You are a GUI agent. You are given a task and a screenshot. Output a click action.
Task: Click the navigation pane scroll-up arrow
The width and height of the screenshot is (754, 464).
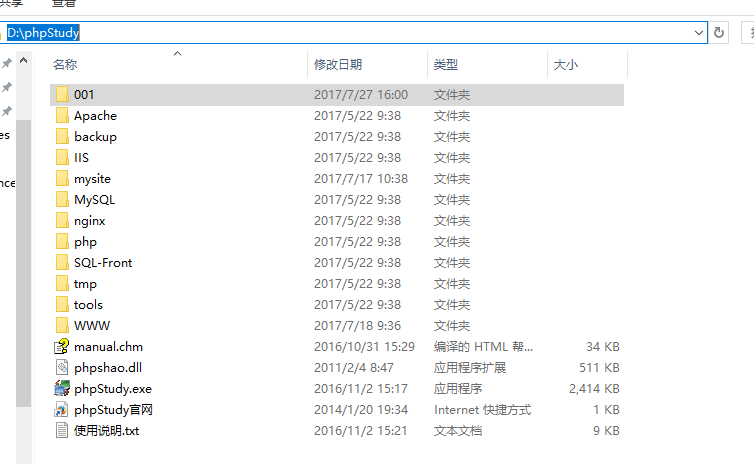24,61
